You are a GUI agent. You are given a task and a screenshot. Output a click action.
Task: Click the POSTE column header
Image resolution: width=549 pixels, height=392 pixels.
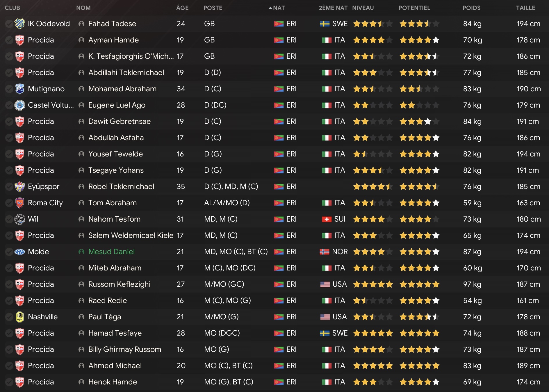click(x=213, y=8)
